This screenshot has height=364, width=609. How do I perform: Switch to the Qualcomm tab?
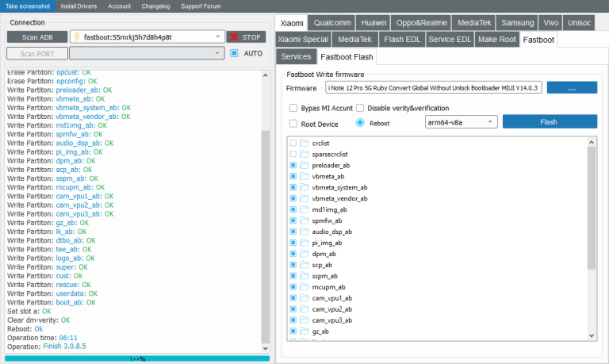click(x=332, y=22)
